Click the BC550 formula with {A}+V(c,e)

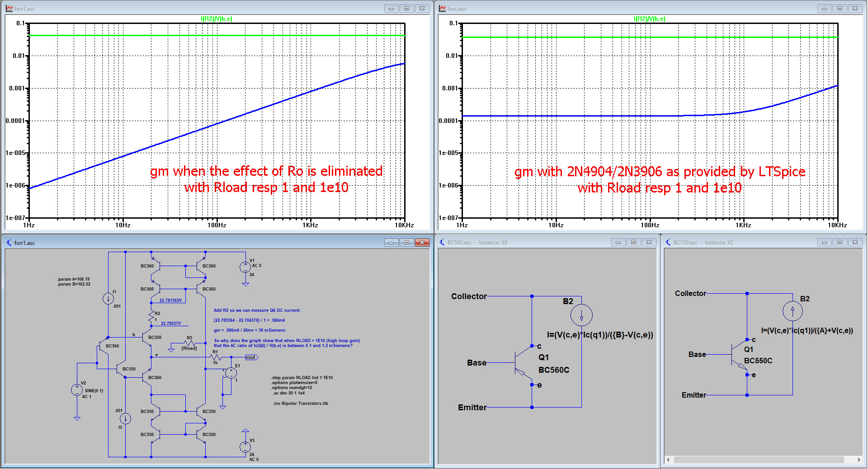pos(807,330)
